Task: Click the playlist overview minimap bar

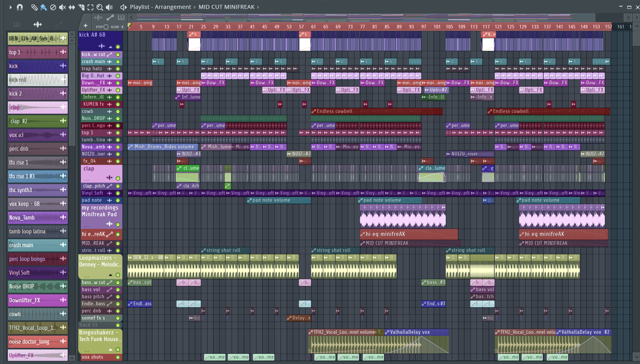Action: click(x=366, y=18)
